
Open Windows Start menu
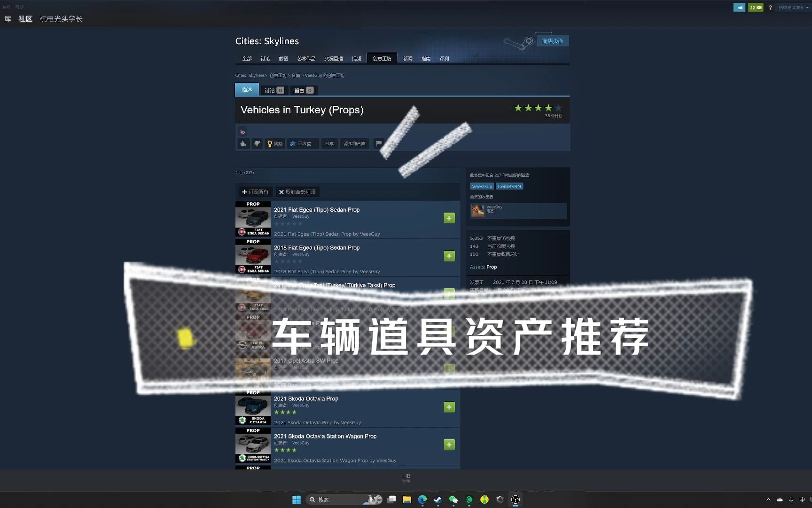pos(297,500)
